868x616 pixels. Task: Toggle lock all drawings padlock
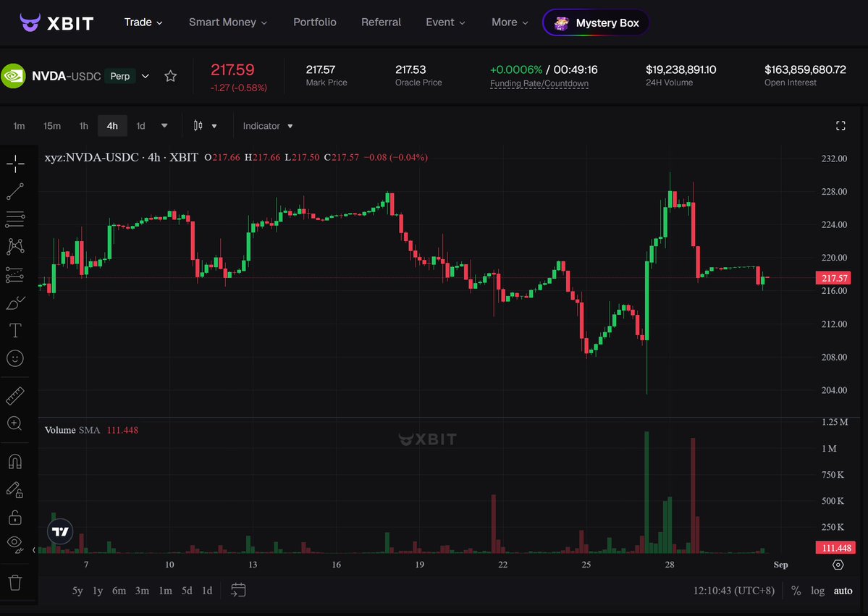[15, 518]
